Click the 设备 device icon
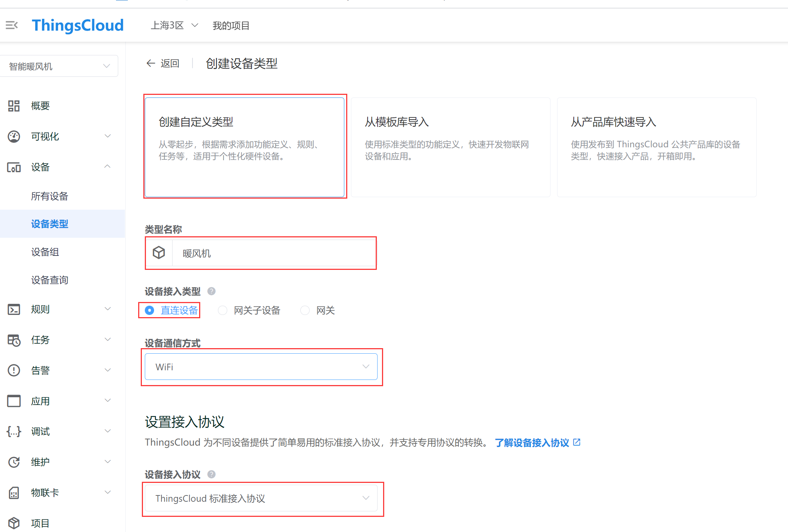 [x=14, y=167]
